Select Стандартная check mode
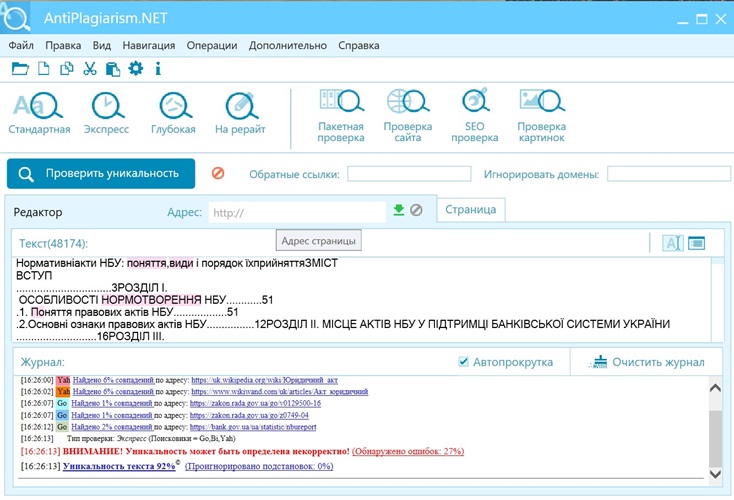The width and height of the screenshot is (734, 500). pyautogui.click(x=39, y=114)
